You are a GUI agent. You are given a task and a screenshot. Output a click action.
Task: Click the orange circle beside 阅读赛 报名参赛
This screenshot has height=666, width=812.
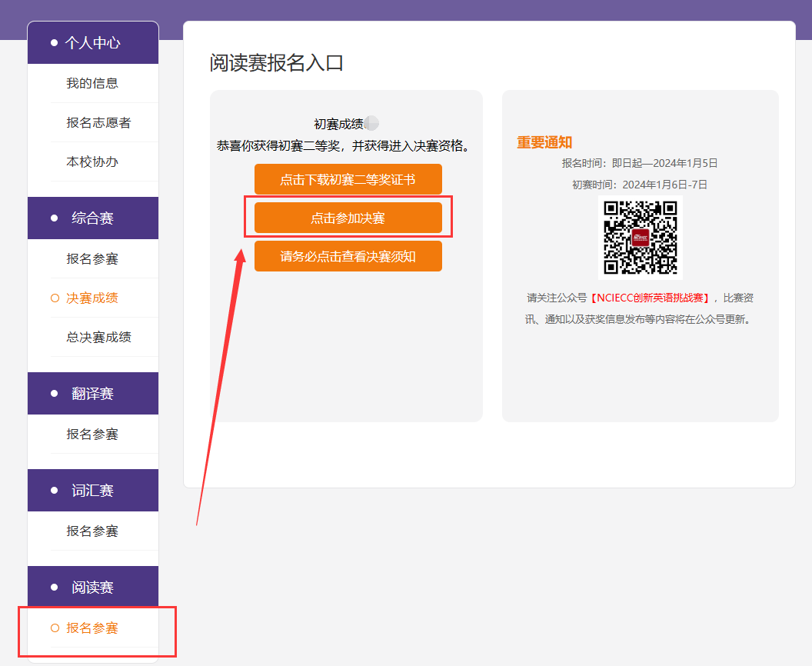point(55,628)
